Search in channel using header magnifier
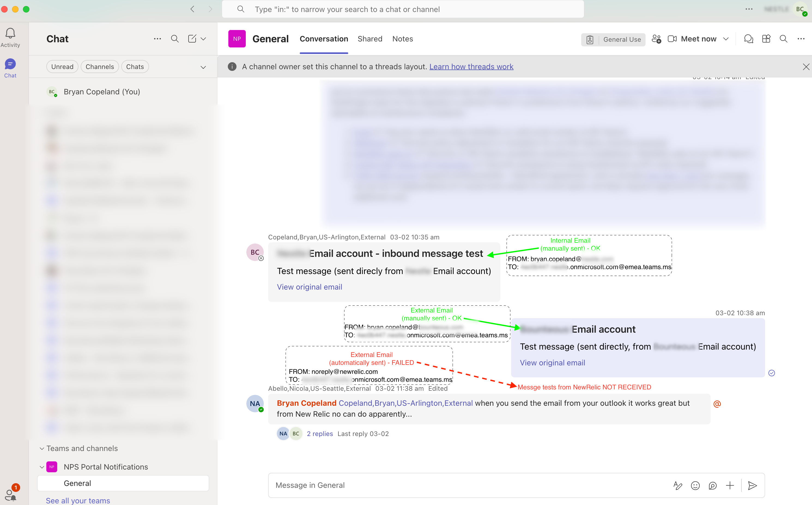812x505 pixels. [783, 39]
